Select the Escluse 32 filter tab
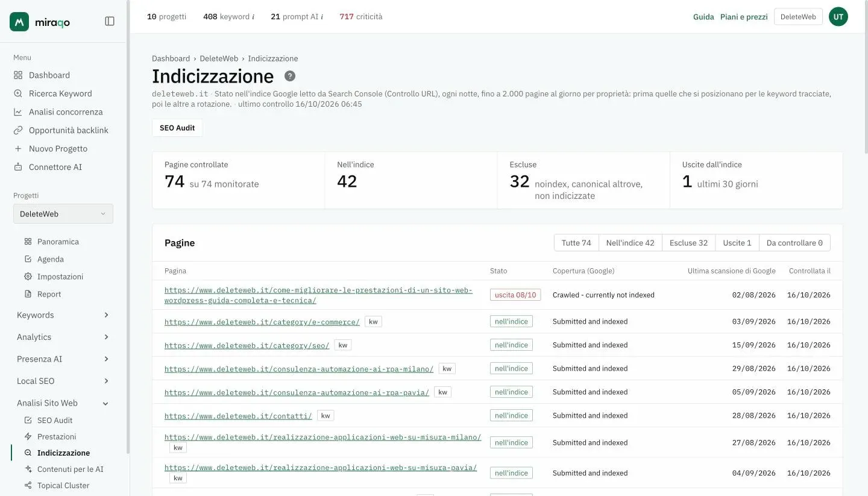Screen dimensions: 868x496 coord(688,243)
